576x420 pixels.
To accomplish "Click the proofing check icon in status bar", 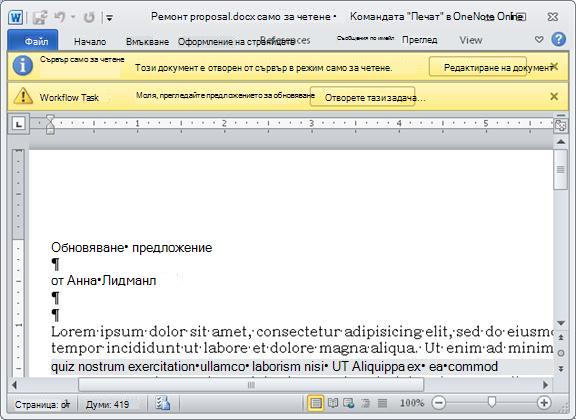I will [163, 403].
